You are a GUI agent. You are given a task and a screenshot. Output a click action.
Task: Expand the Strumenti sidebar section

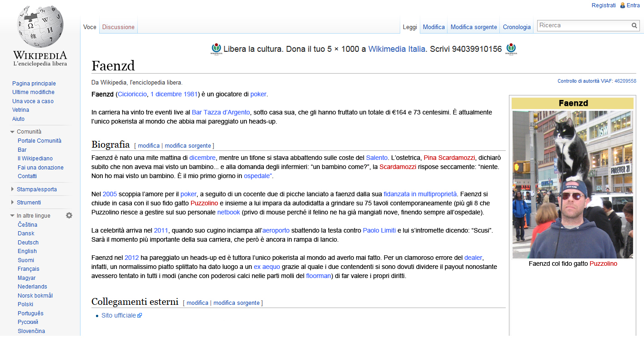coord(12,203)
